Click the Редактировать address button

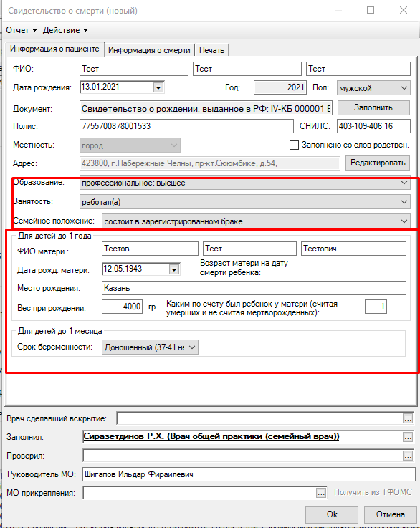378,163
